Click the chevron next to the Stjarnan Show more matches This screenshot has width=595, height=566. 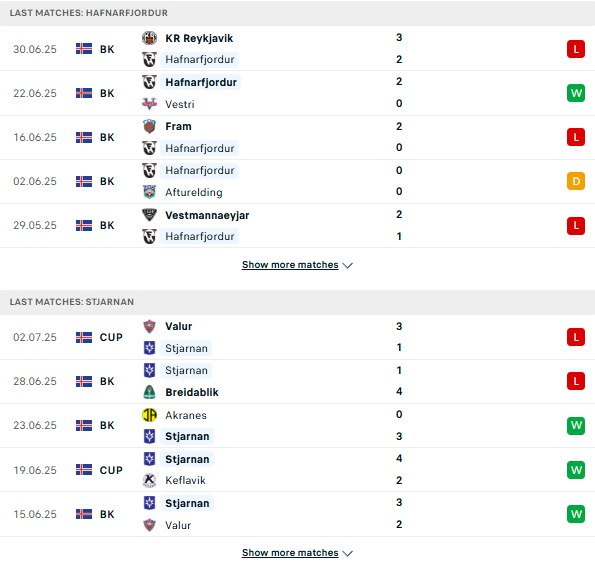(x=348, y=553)
